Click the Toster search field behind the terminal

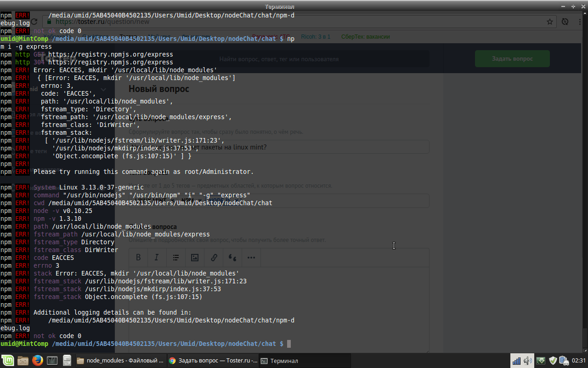(x=279, y=59)
